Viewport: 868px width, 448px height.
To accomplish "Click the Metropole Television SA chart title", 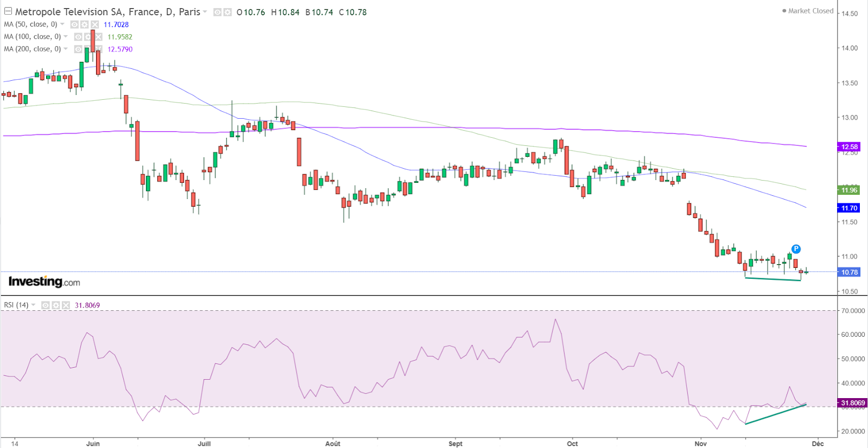I will tap(107, 12).
